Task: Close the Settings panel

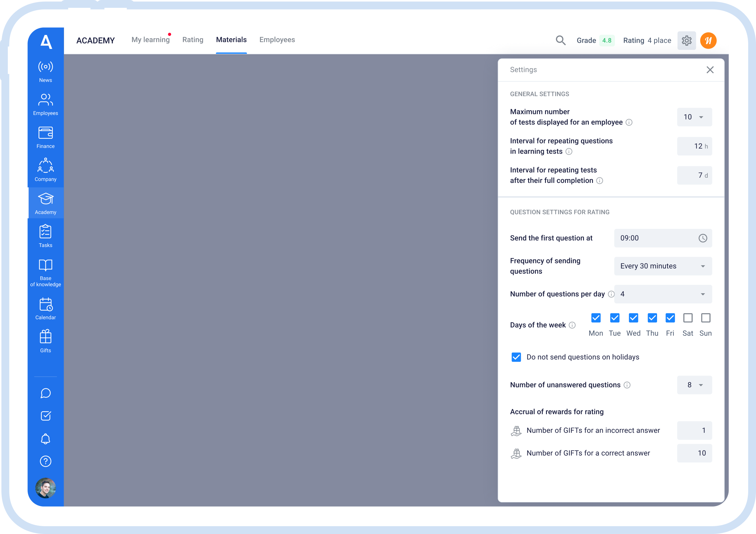Action: tap(710, 70)
